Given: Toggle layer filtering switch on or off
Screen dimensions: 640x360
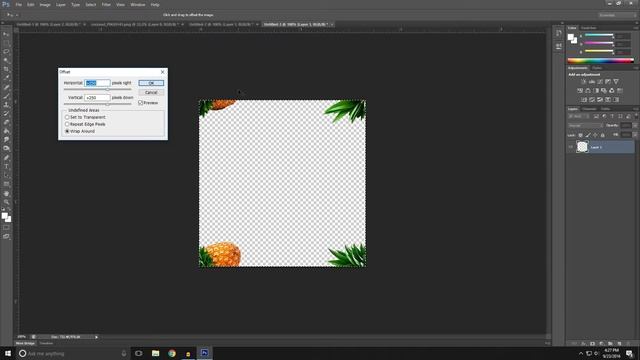Looking at the screenshot, I should click(636, 116).
